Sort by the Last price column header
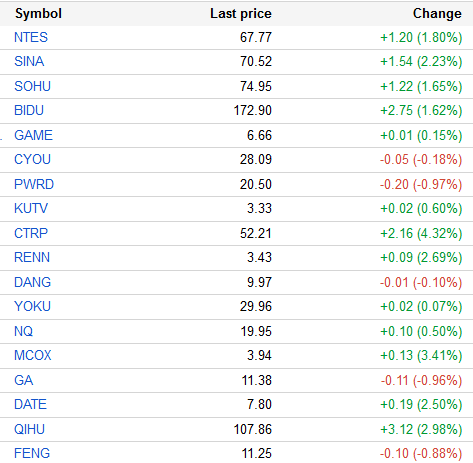The height and width of the screenshot is (463, 473). click(x=241, y=14)
